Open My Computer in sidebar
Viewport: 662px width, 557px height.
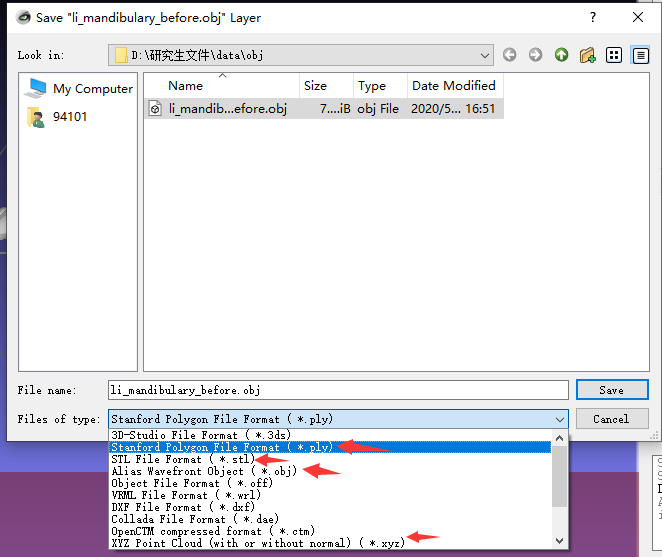pos(79,89)
